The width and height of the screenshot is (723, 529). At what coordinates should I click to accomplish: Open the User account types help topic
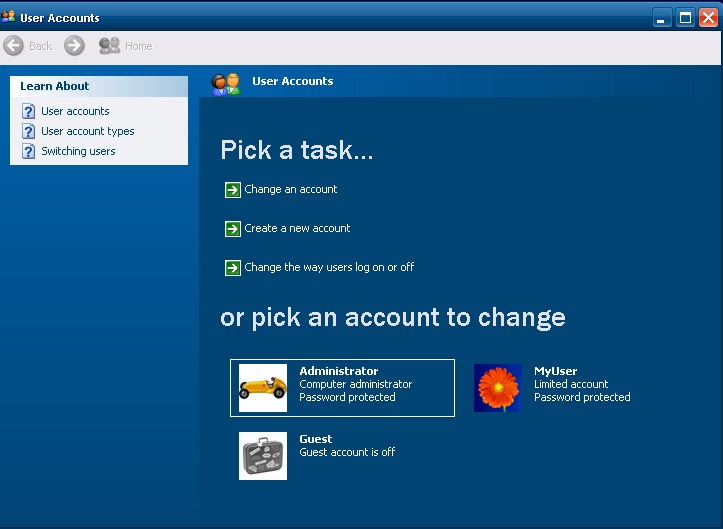(x=88, y=131)
